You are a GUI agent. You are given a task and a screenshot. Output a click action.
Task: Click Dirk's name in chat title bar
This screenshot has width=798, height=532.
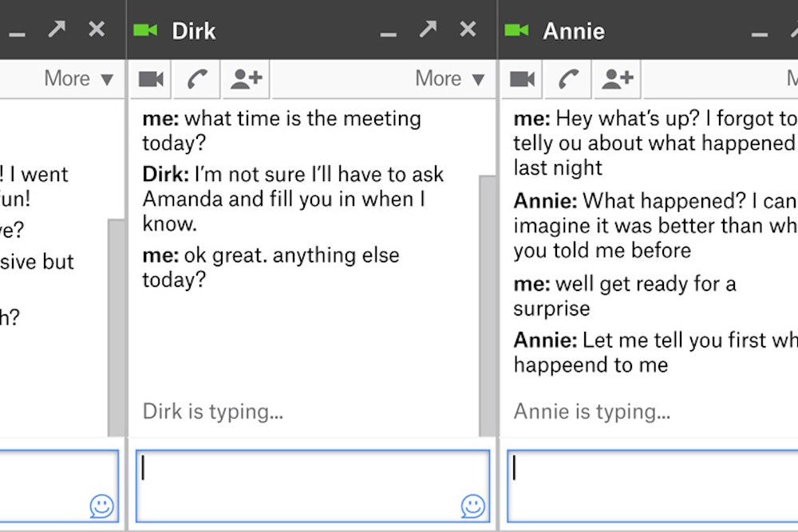point(194,31)
